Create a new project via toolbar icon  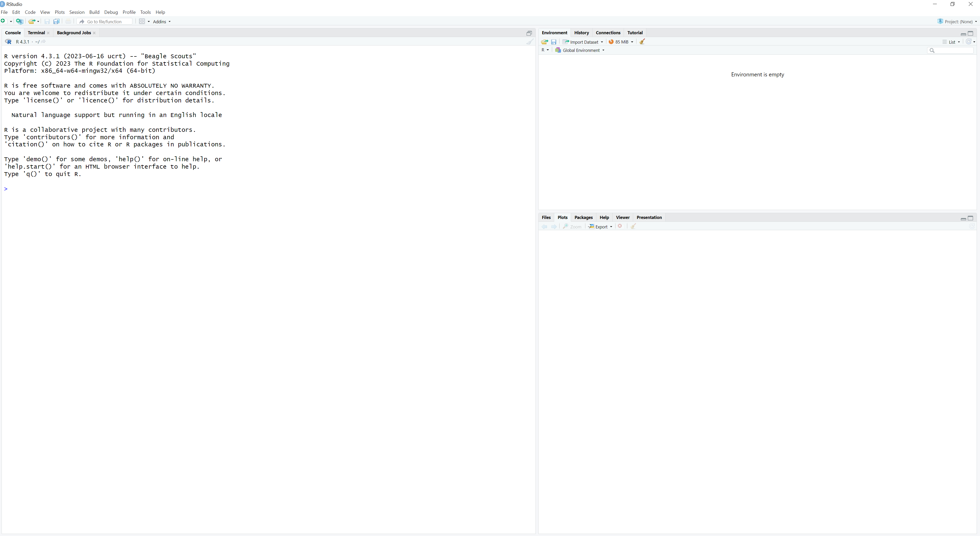click(x=19, y=21)
